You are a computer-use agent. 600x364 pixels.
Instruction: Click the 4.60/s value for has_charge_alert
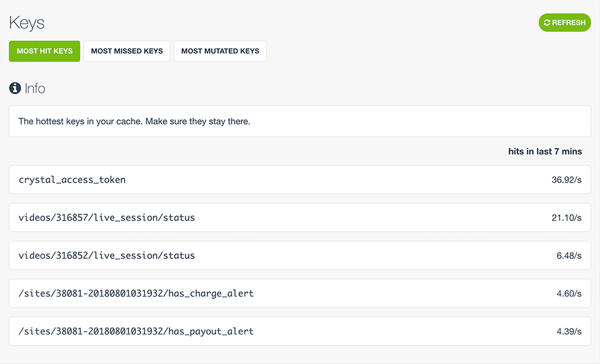570,293
